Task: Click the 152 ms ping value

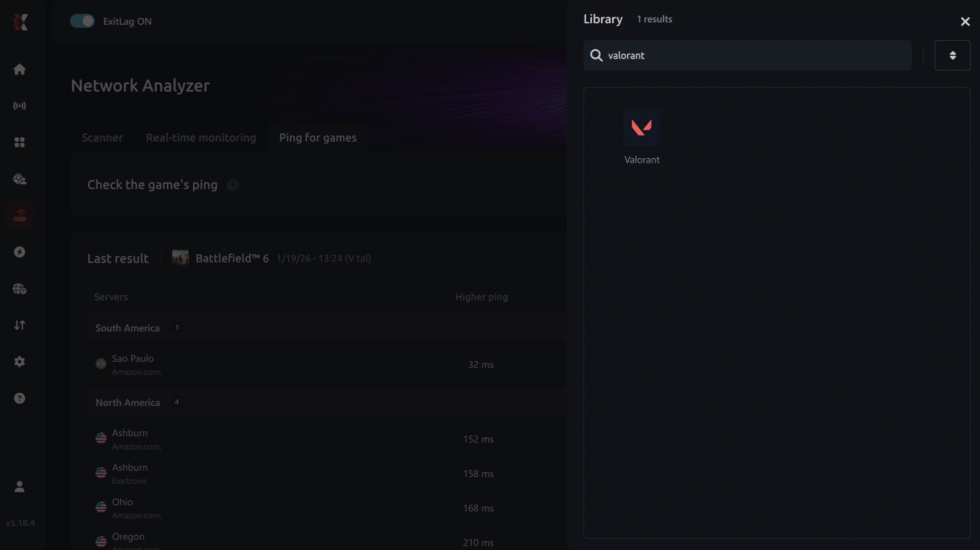Action: coord(478,439)
